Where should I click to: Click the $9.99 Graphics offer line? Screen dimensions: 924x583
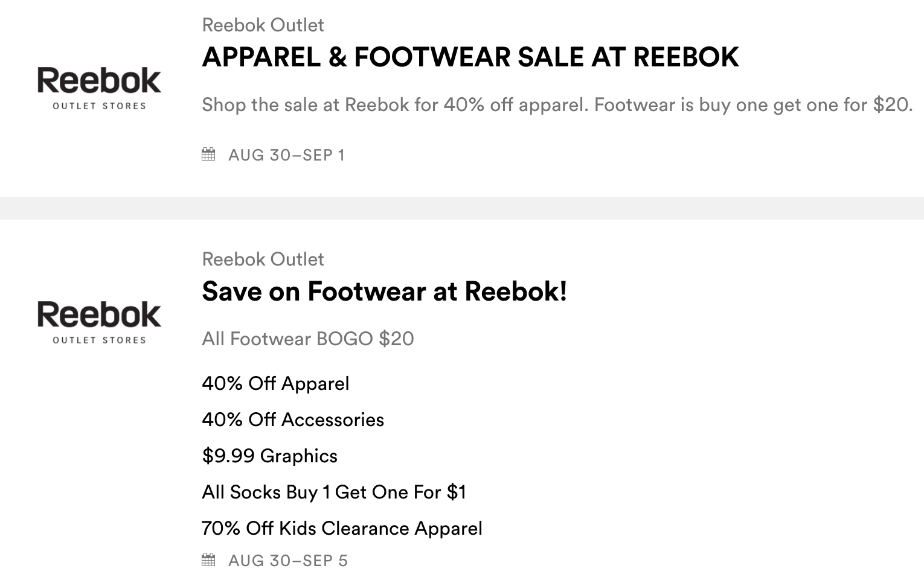pos(269,456)
